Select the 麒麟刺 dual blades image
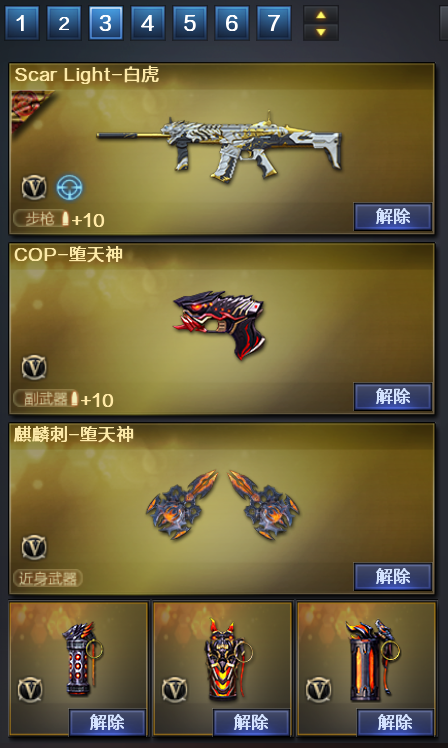The width and height of the screenshot is (448, 748). (222, 505)
